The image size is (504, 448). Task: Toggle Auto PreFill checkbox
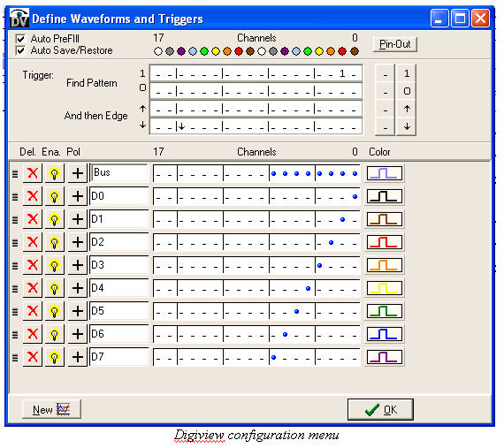click(x=20, y=39)
